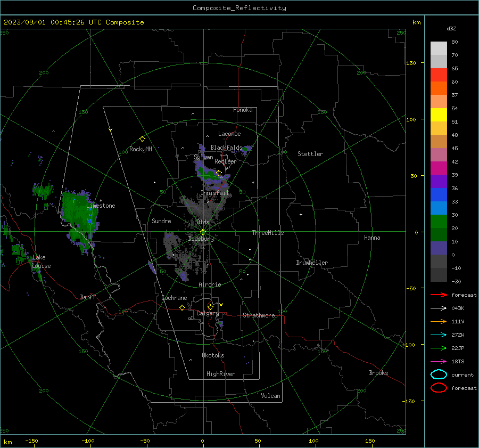Click the magenta 42 dBZ color swatch
Viewport: 479px width, 448px height.
click(x=439, y=168)
